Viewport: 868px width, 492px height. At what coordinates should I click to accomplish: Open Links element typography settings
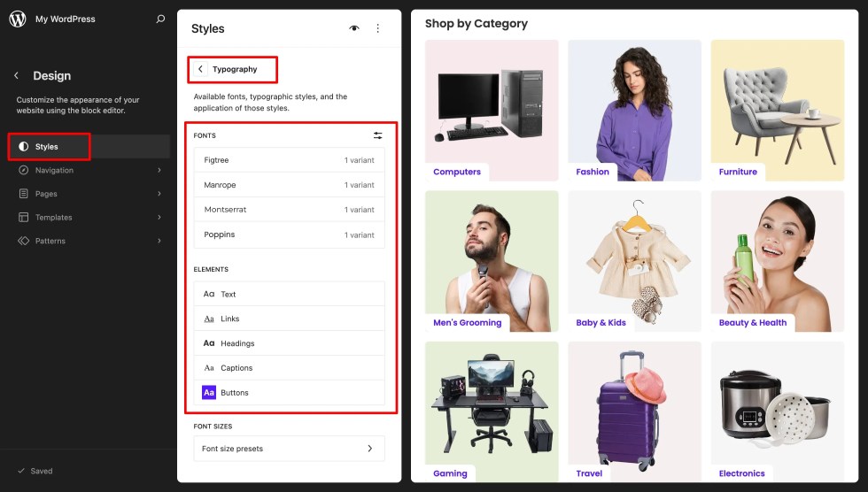[x=289, y=319]
